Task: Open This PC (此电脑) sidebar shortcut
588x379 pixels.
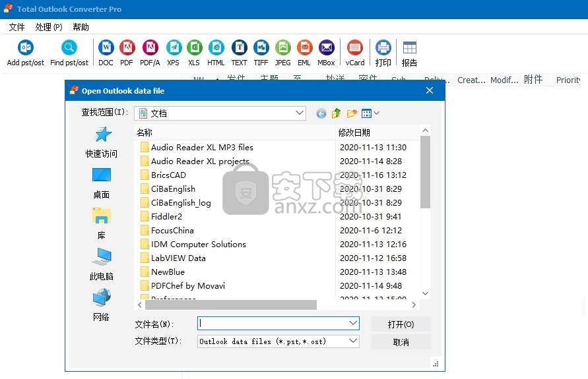Action: (101, 264)
